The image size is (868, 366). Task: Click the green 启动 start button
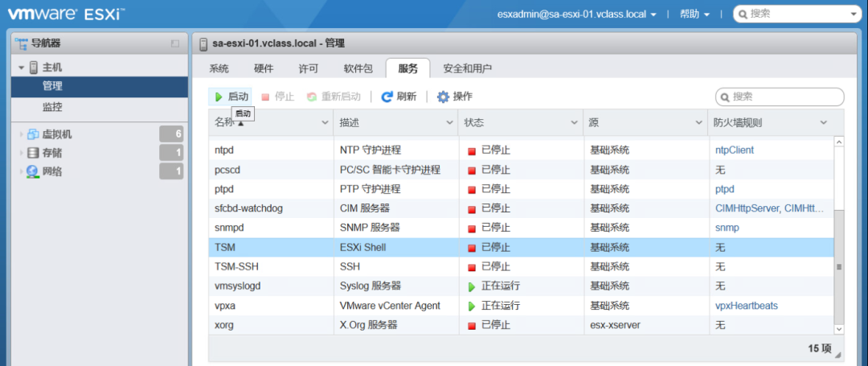click(230, 97)
